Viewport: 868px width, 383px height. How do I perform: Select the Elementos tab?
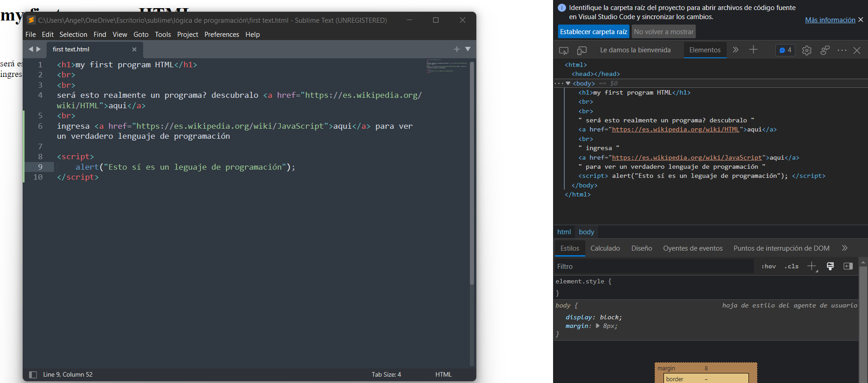point(705,50)
